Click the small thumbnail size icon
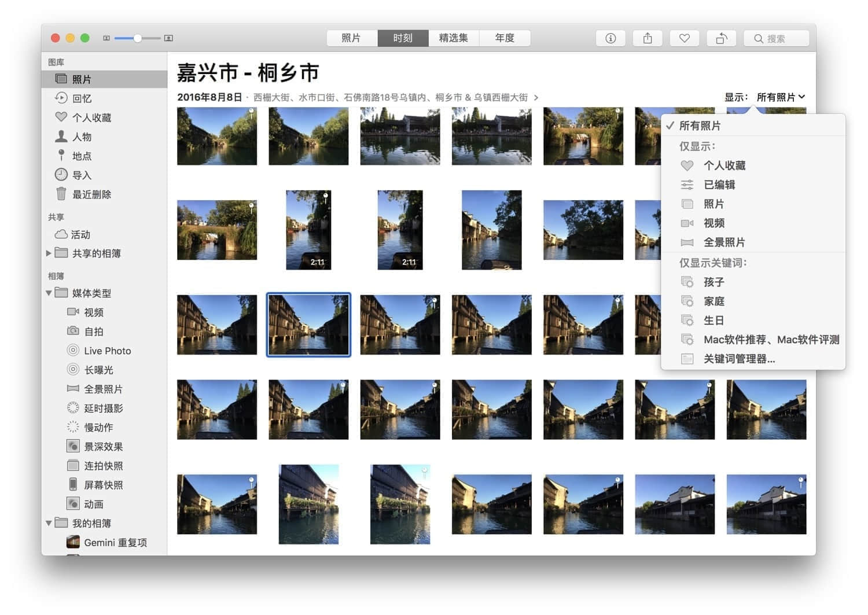 pyautogui.click(x=106, y=38)
